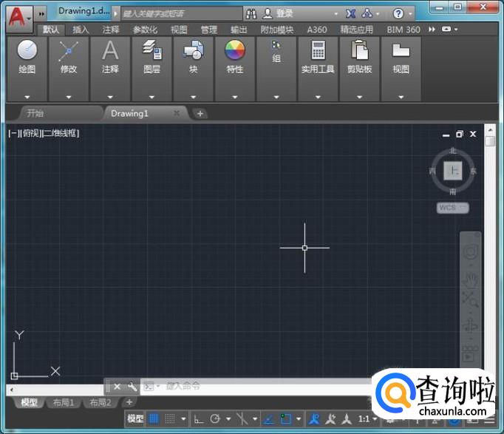Click the 图层 (Layers) panel icon
The width and height of the screenshot is (504, 434).
point(151,51)
